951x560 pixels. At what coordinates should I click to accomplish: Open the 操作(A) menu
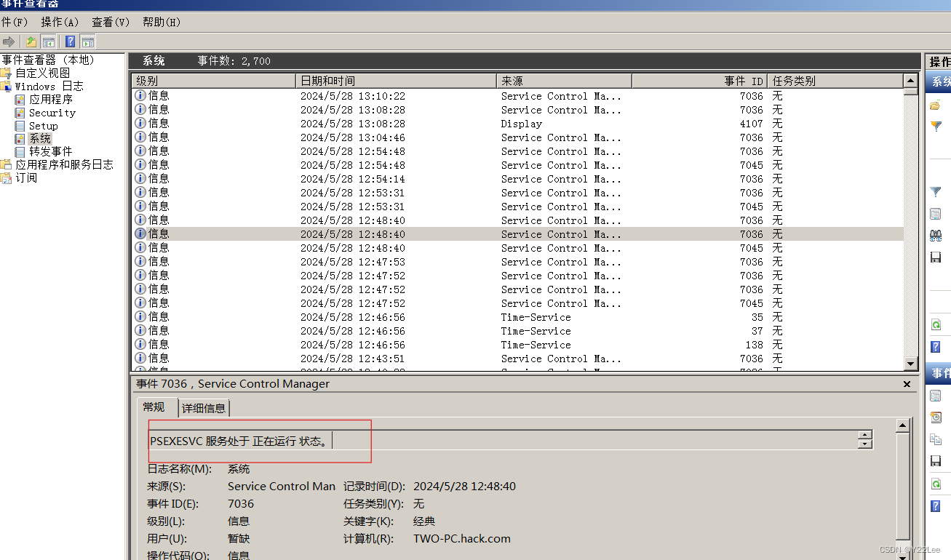[x=60, y=22]
